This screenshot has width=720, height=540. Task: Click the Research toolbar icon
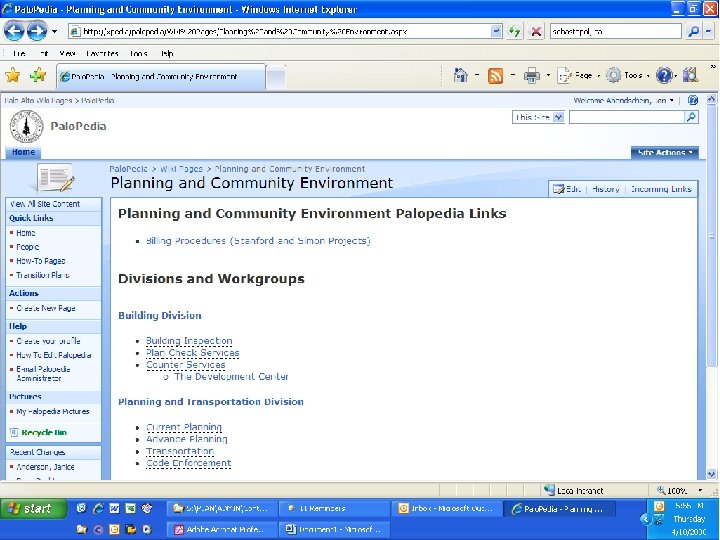pos(690,75)
